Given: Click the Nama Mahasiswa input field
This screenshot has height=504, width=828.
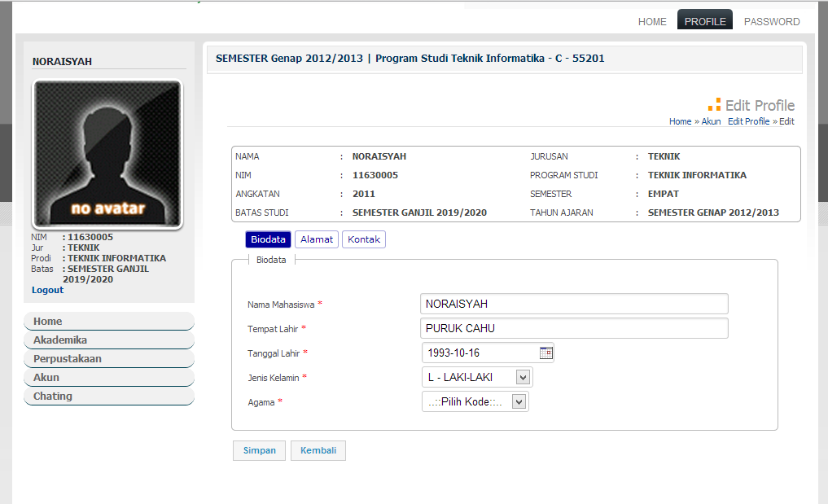Looking at the screenshot, I should tap(574, 304).
